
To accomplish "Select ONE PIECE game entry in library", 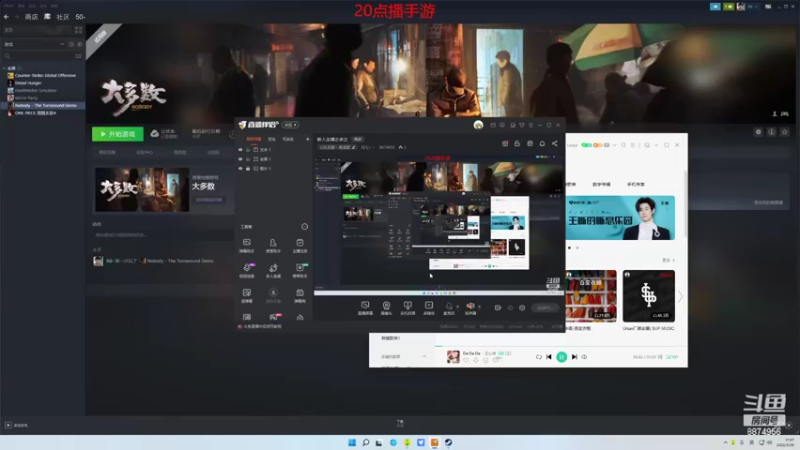I will click(x=35, y=113).
